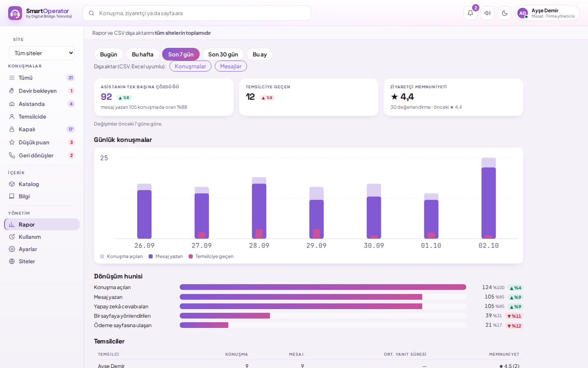Click the Devir bekleyen hand icon
588x368 pixels.
coord(12,91)
